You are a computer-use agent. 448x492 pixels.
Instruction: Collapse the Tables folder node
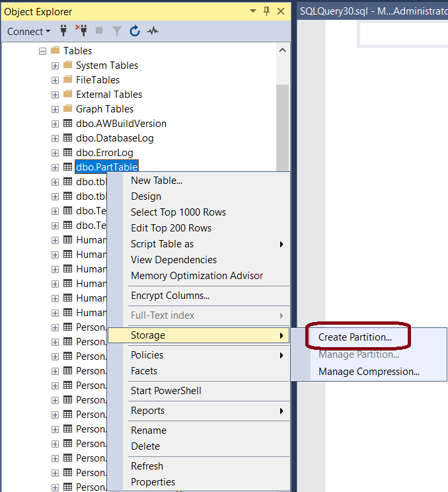point(43,51)
